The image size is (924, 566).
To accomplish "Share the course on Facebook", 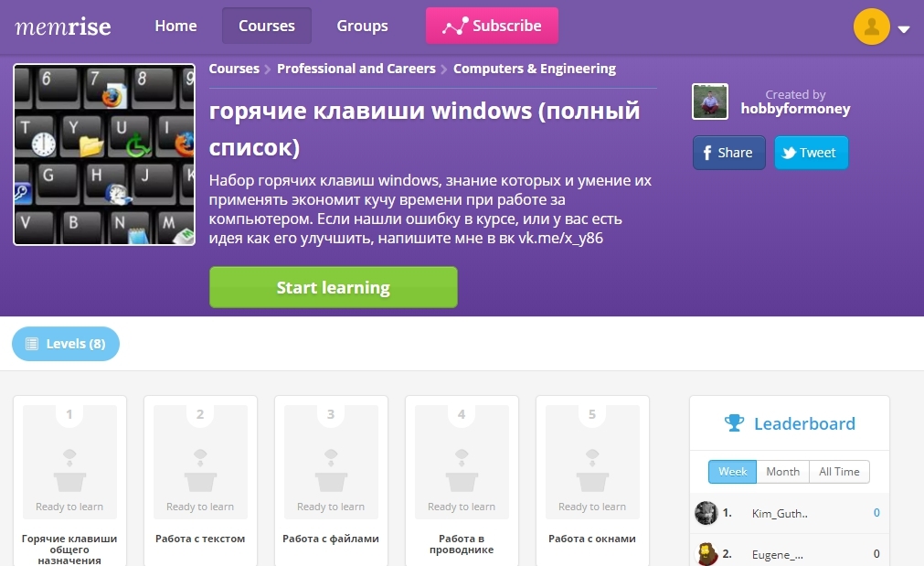I will pyautogui.click(x=728, y=153).
